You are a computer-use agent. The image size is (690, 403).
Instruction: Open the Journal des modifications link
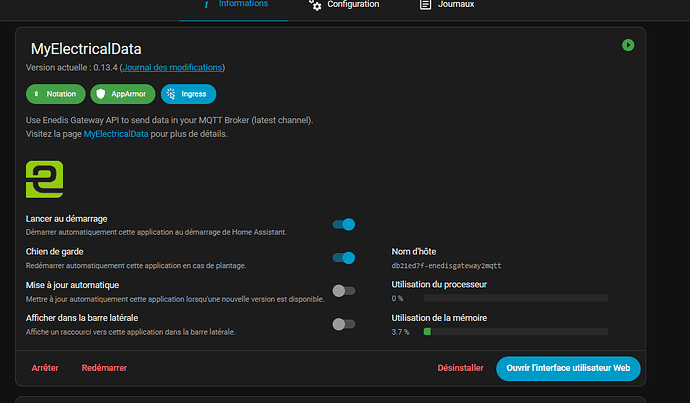click(172, 67)
